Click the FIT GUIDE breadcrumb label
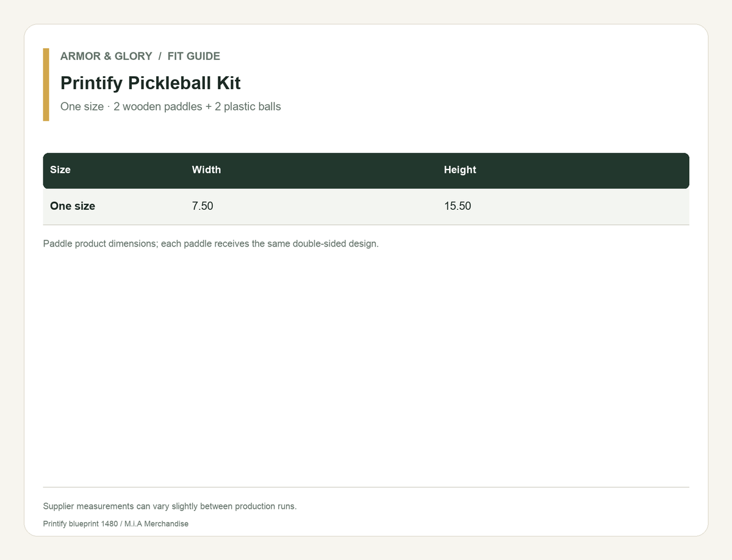The image size is (732, 560). (x=194, y=56)
